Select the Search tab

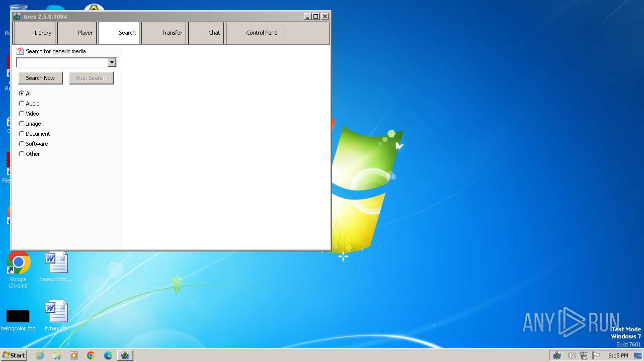tap(119, 33)
